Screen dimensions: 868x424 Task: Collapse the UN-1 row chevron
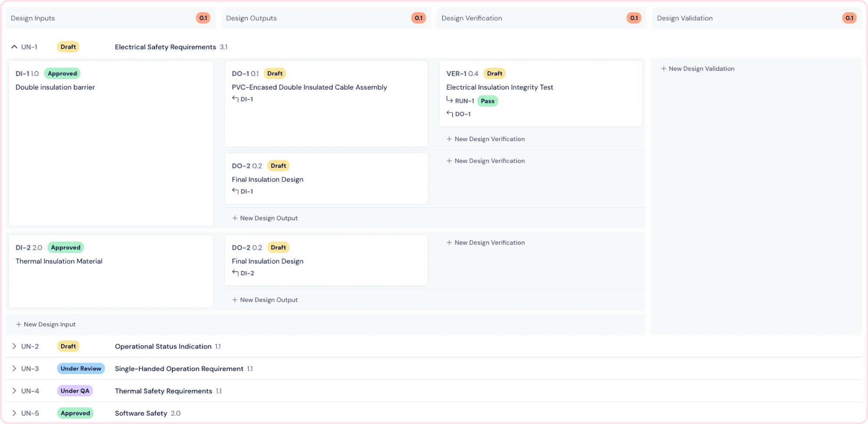[14, 47]
